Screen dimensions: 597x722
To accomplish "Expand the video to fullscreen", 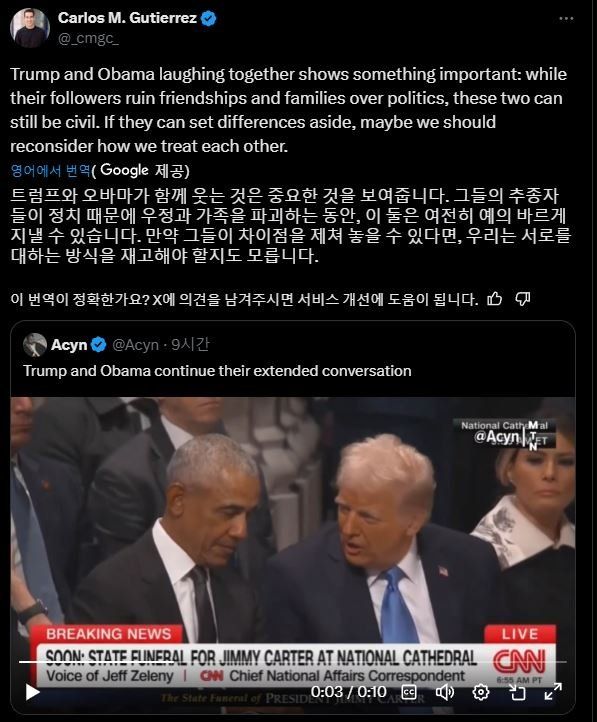I will click(x=553, y=692).
